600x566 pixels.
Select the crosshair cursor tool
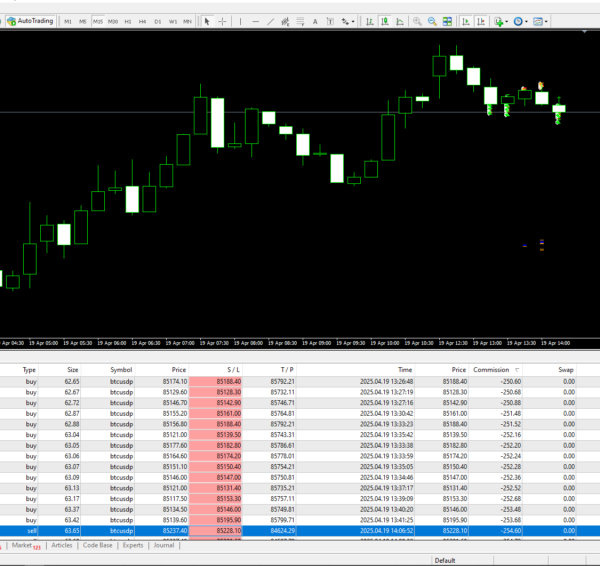[x=223, y=20]
